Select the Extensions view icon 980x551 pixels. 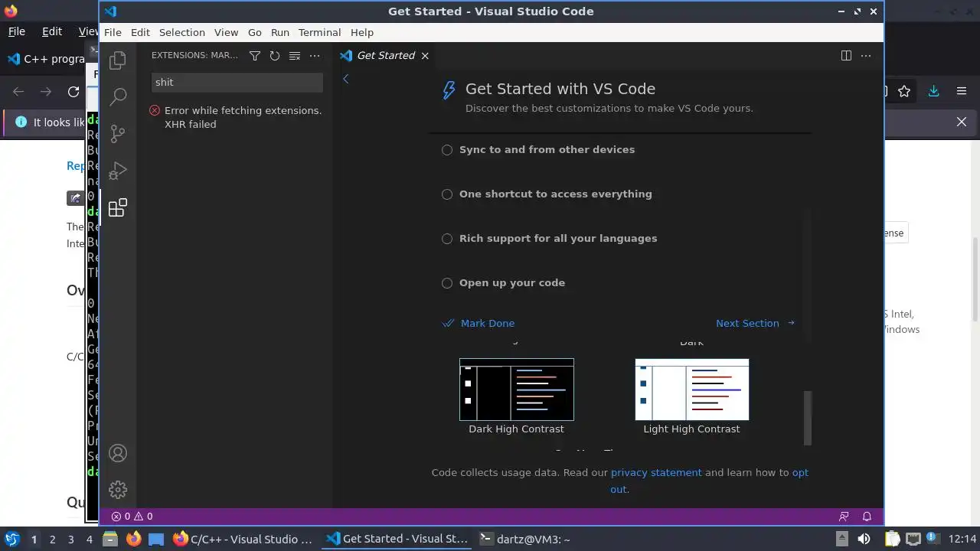118,207
